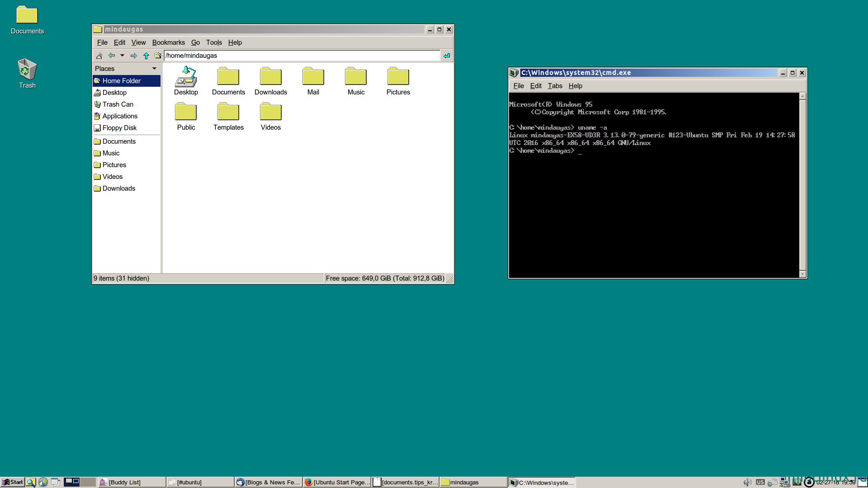
Task: Switch to documents.tips taskbar window
Action: pos(405,482)
